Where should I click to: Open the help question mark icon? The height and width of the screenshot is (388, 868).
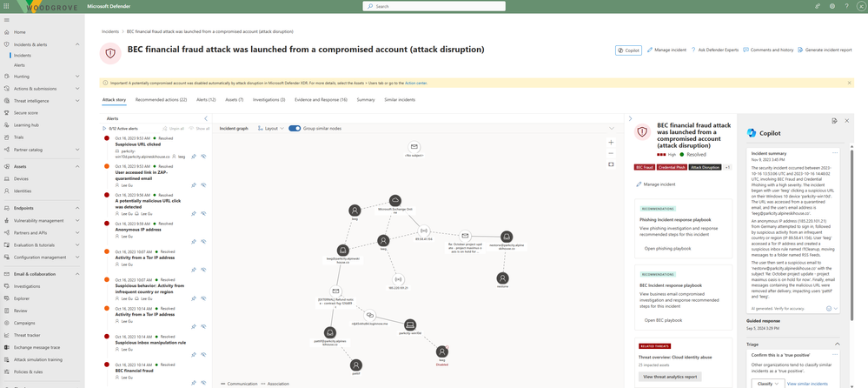click(846, 6)
